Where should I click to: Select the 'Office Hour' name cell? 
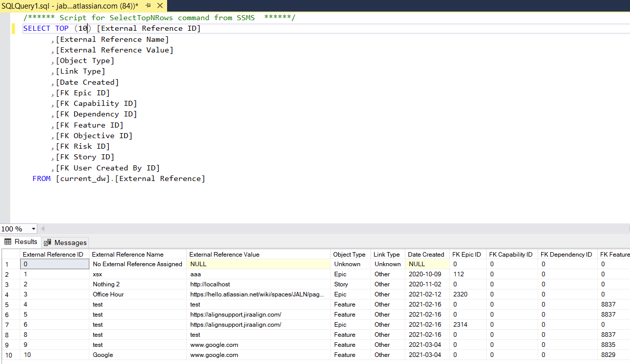[138, 294]
